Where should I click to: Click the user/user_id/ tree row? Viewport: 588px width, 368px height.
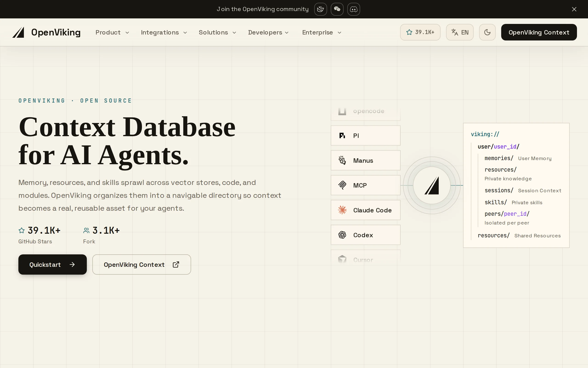498,147
